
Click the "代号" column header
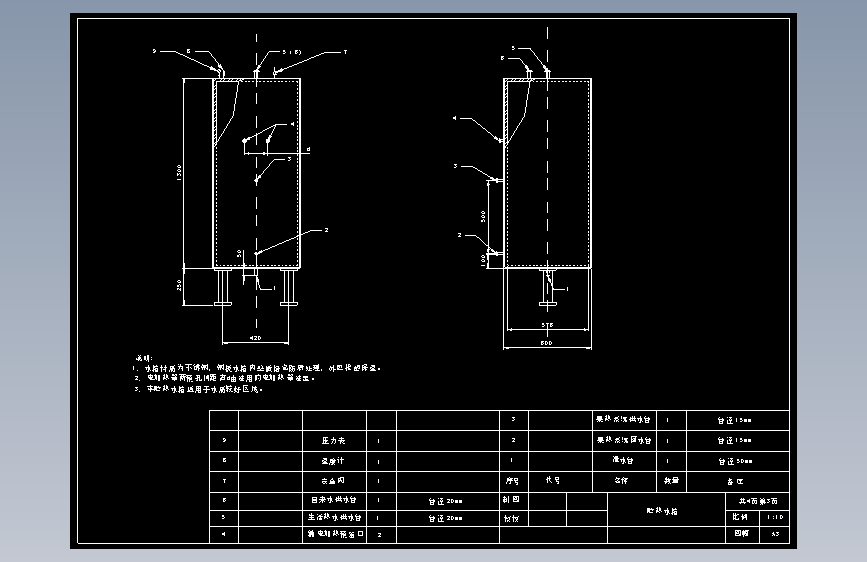tap(552, 480)
